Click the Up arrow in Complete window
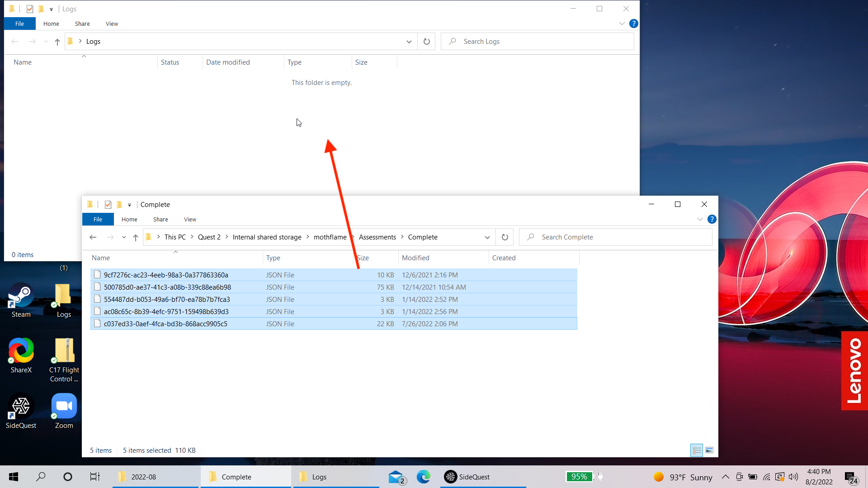The image size is (868, 488). [x=136, y=237]
